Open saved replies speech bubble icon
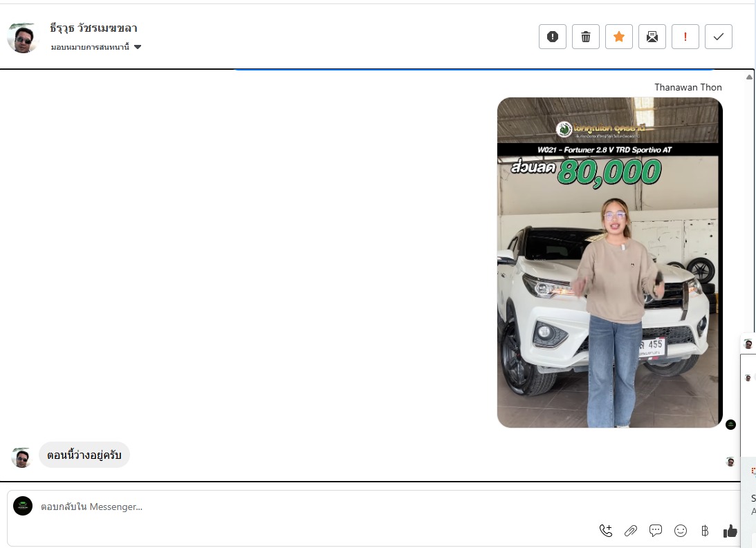 click(x=656, y=531)
